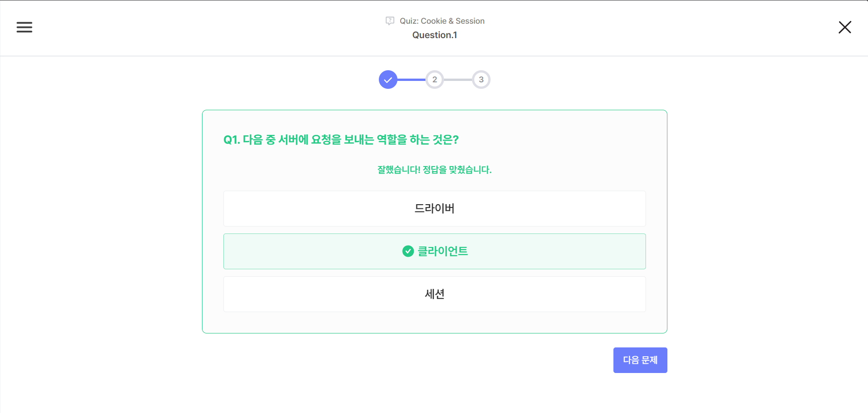Expand step 2 in the progress stepper

(x=434, y=79)
